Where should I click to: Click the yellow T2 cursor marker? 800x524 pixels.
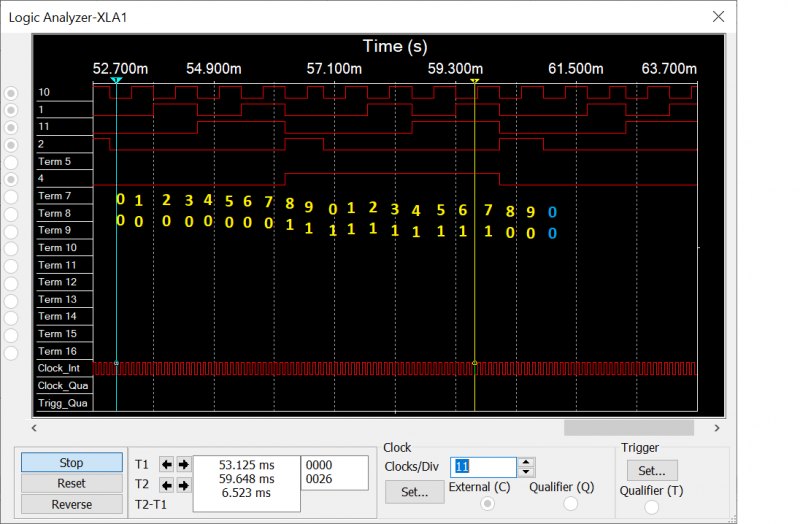click(475, 81)
